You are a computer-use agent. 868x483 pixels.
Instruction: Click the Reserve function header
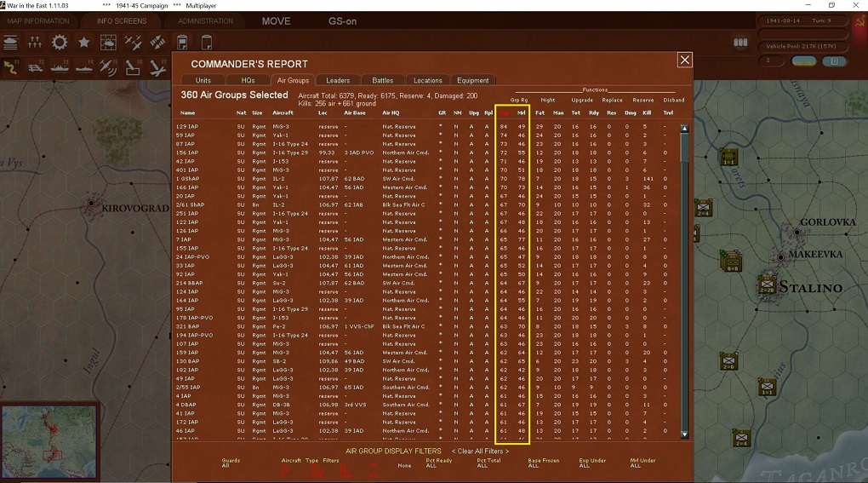pyautogui.click(x=642, y=101)
